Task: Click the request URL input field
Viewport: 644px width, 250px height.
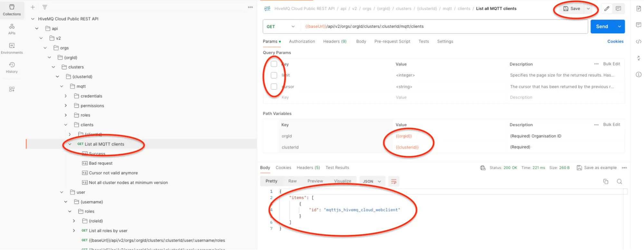Action: (x=444, y=26)
